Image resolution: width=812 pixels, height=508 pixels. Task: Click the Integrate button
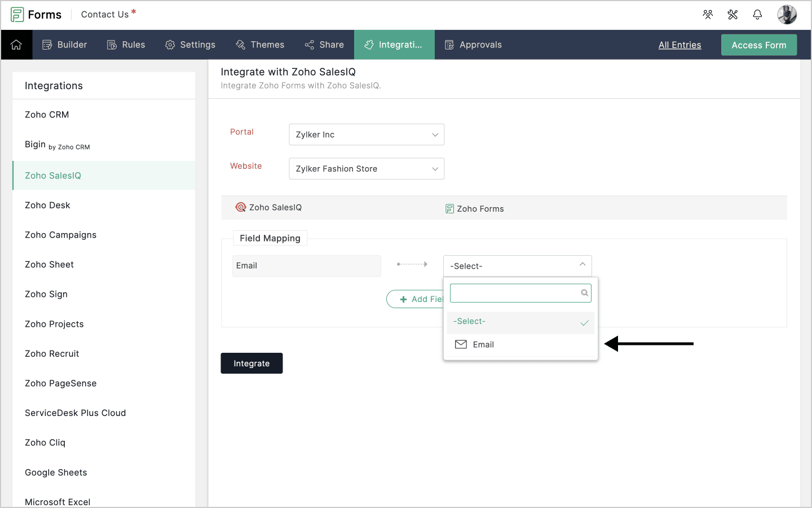coord(251,364)
